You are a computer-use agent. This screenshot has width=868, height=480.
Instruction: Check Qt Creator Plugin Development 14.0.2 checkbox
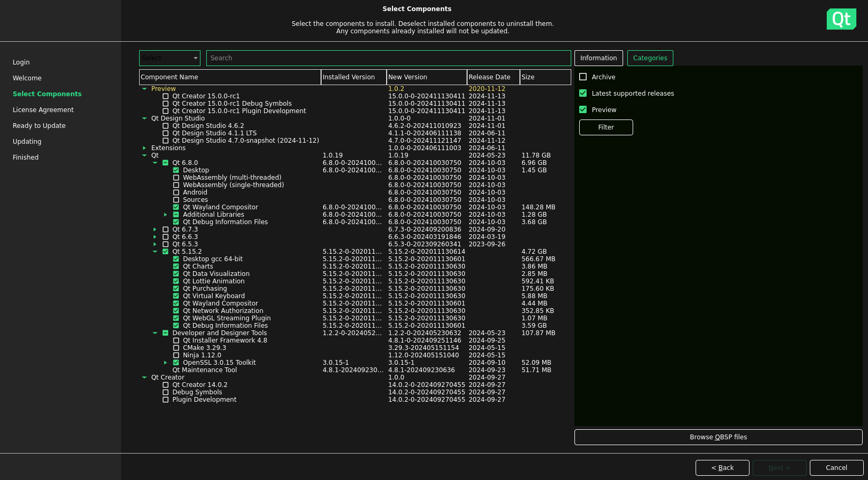coord(166,400)
